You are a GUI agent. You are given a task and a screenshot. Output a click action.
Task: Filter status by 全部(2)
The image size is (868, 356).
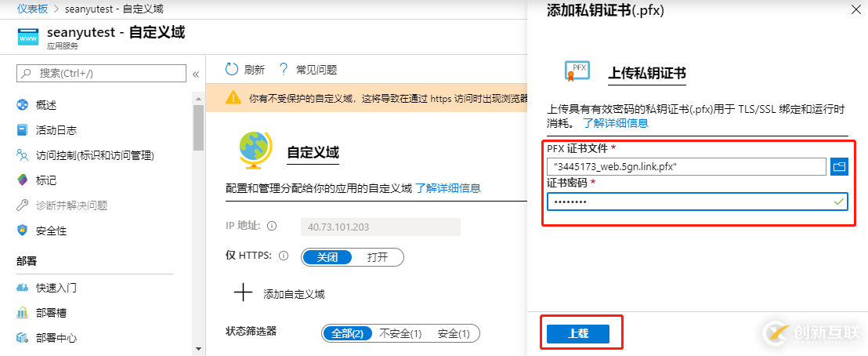point(346,334)
